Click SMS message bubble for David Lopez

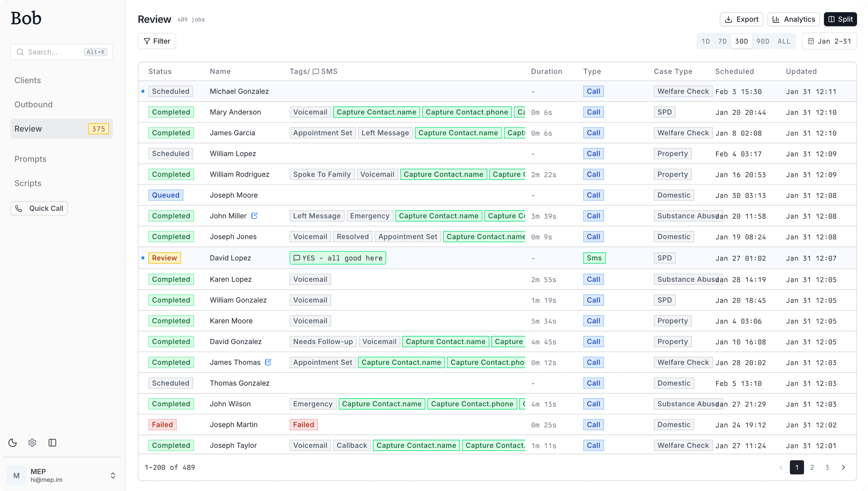click(338, 258)
